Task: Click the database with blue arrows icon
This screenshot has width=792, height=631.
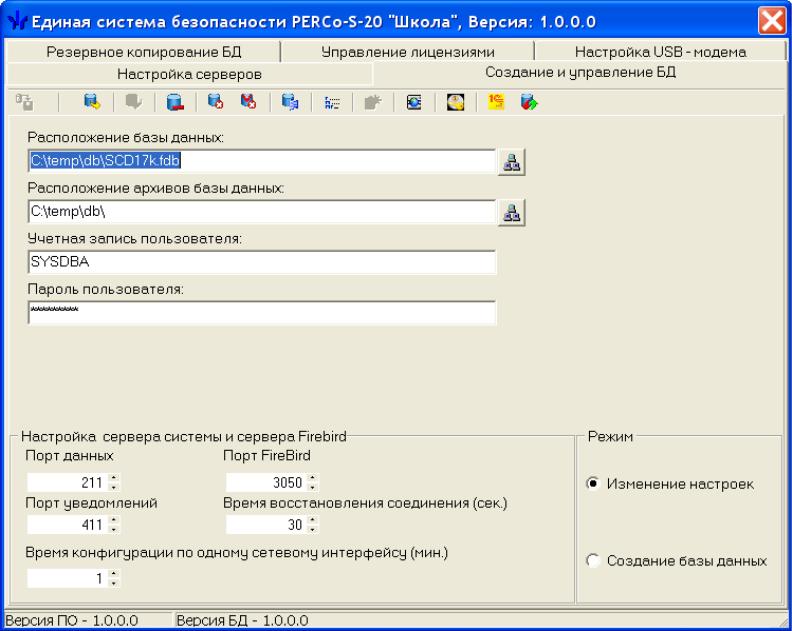Action: pos(290,102)
